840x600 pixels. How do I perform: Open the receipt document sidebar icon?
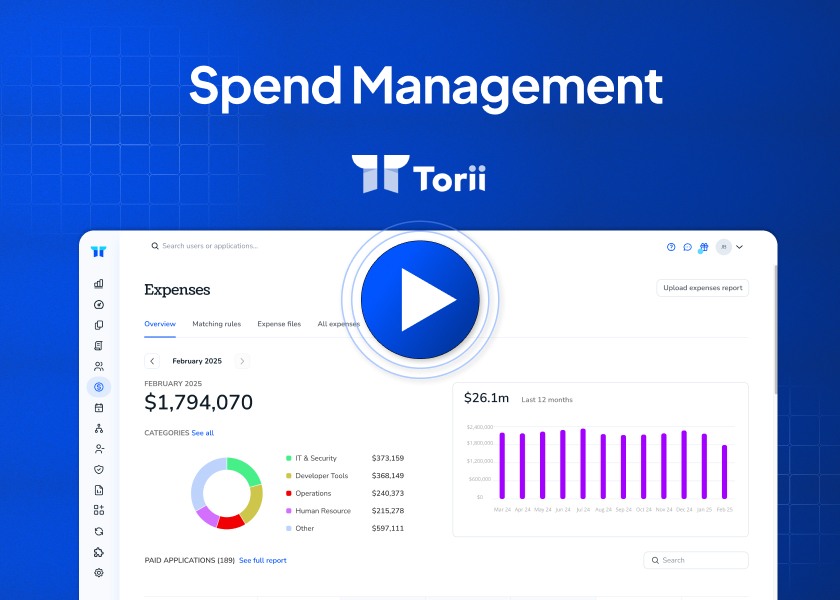pyautogui.click(x=99, y=346)
